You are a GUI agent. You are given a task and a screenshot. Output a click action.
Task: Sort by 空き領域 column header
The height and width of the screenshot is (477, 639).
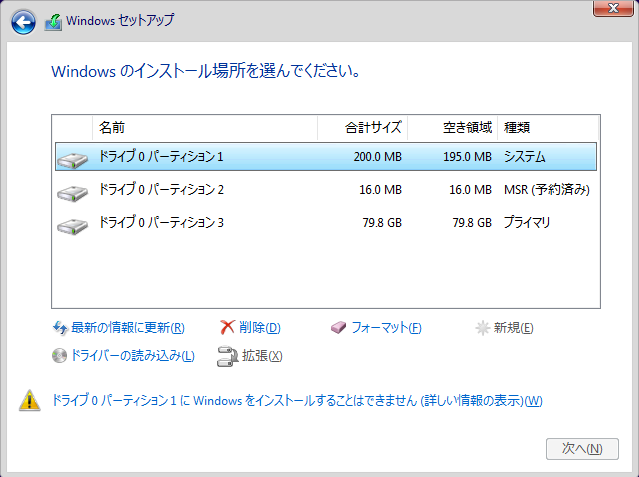453,128
